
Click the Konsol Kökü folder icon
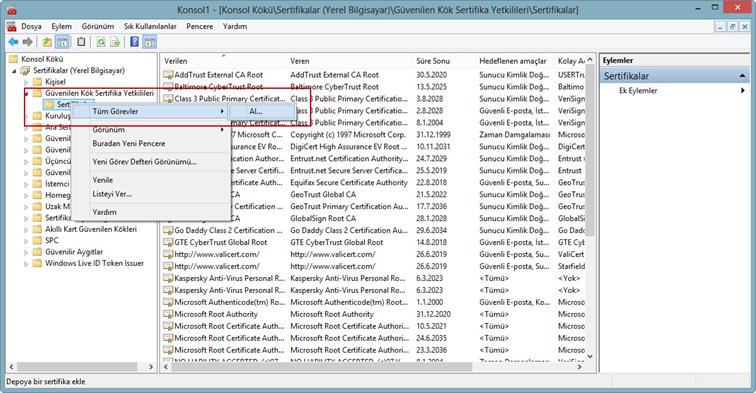[14, 59]
